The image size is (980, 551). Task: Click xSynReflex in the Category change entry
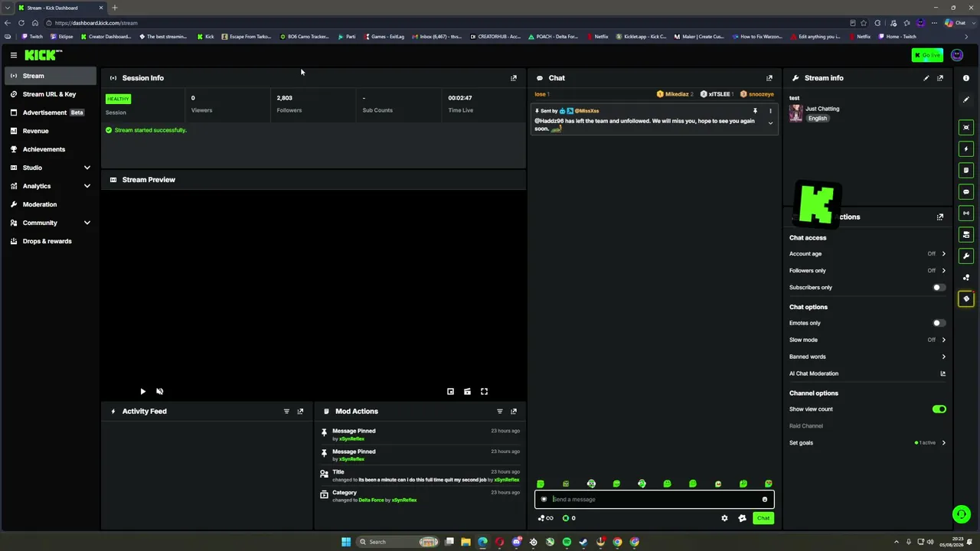tap(404, 500)
